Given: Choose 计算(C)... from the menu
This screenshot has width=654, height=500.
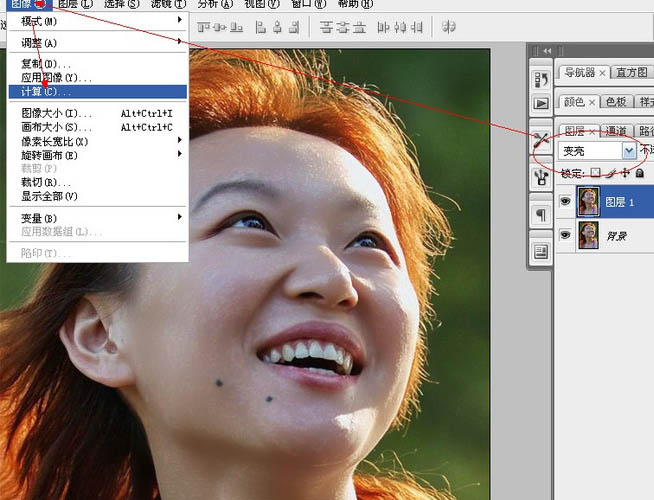Looking at the screenshot, I should pos(98,91).
